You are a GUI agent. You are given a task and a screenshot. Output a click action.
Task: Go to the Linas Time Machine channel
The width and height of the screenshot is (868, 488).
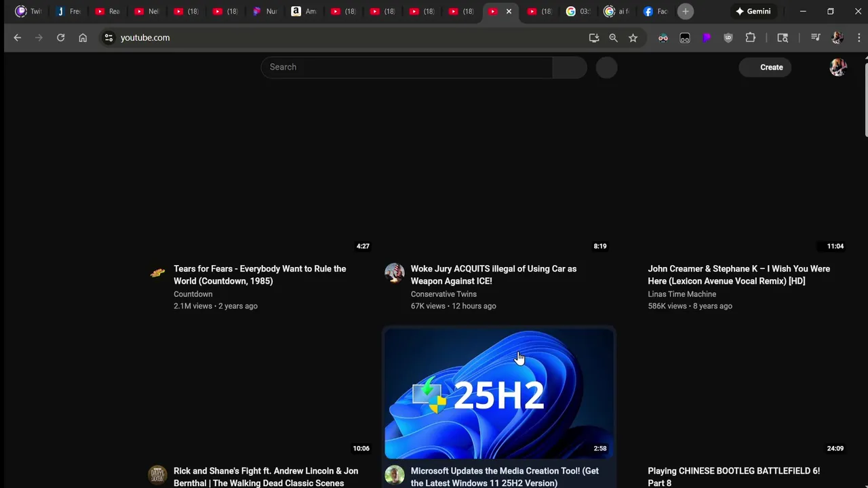(x=682, y=294)
